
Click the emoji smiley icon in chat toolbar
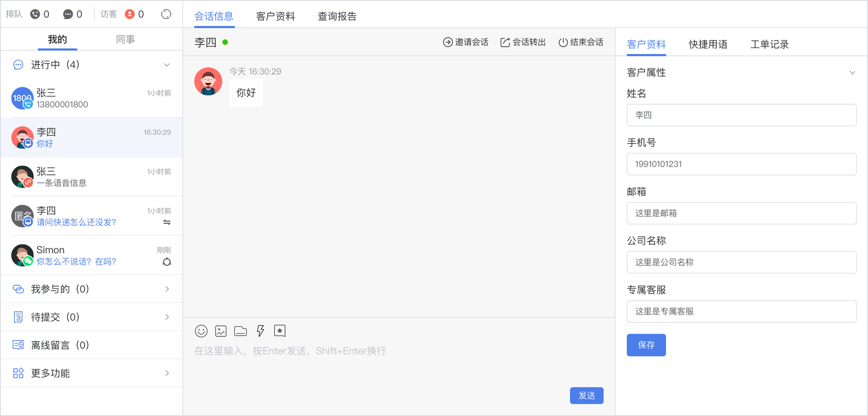coord(201,331)
